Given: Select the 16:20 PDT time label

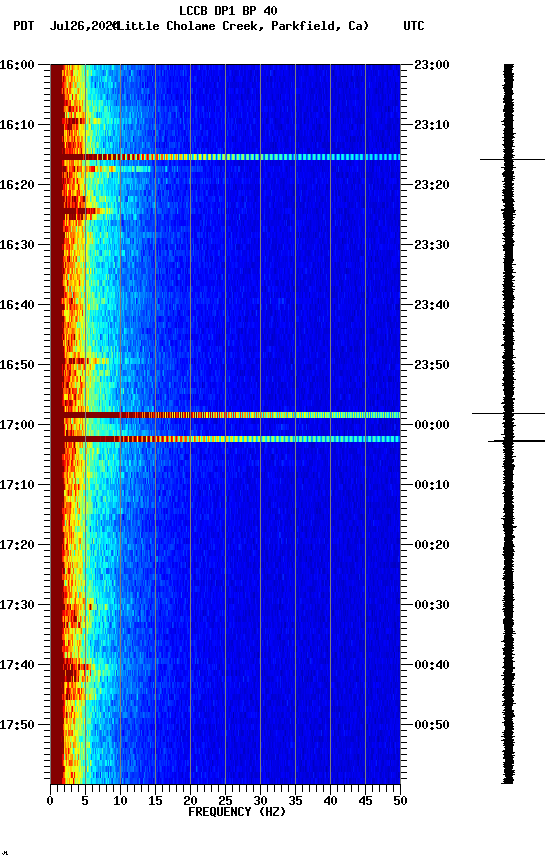Looking at the screenshot, I should [17, 185].
